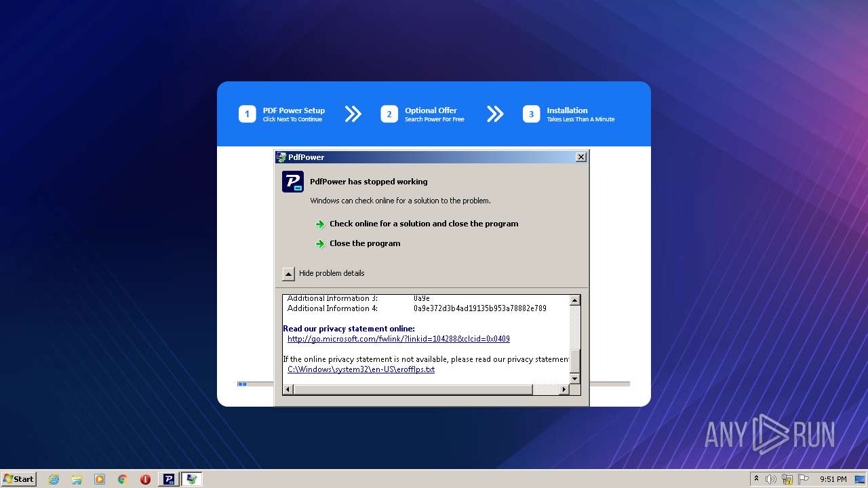This screenshot has height=488, width=868.
Task: Click details scrollbar up arrow
Action: point(574,300)
